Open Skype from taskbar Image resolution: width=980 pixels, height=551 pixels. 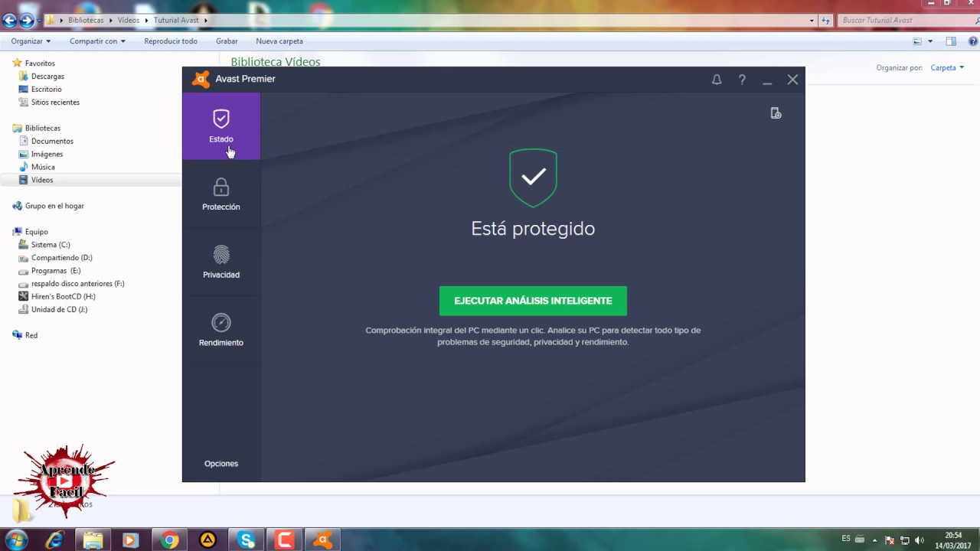point(247,540)
